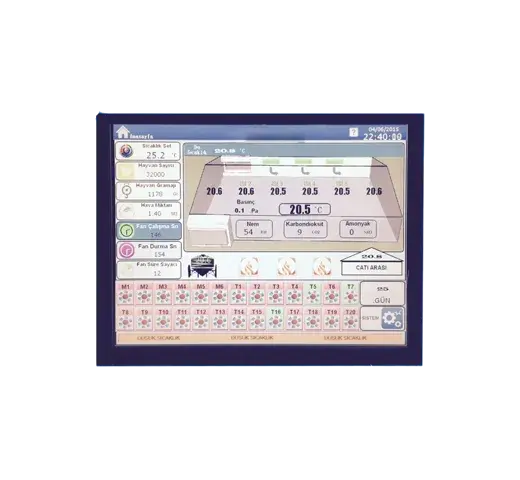Select the Fan Çalışma Sn timer icon
520x480 pixels.
pos(126,231)
